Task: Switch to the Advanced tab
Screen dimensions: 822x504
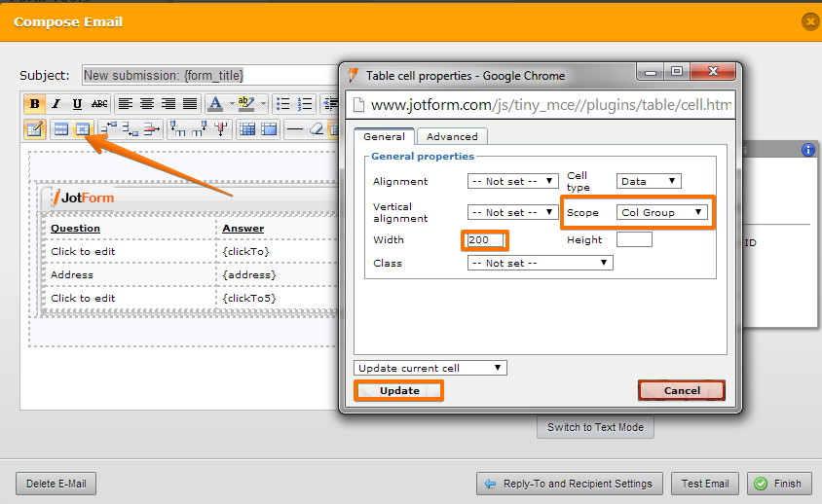Action: pyautogui.click(x=452, y=136)
